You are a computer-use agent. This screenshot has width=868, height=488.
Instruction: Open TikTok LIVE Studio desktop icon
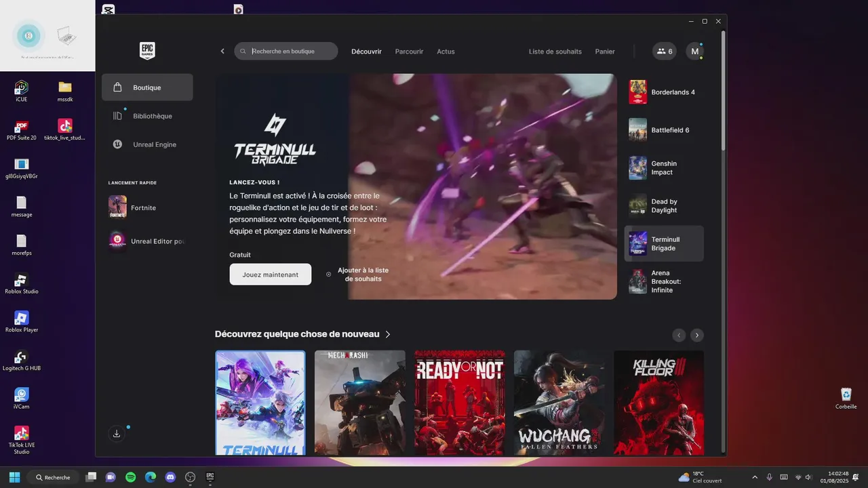point(22,440)
